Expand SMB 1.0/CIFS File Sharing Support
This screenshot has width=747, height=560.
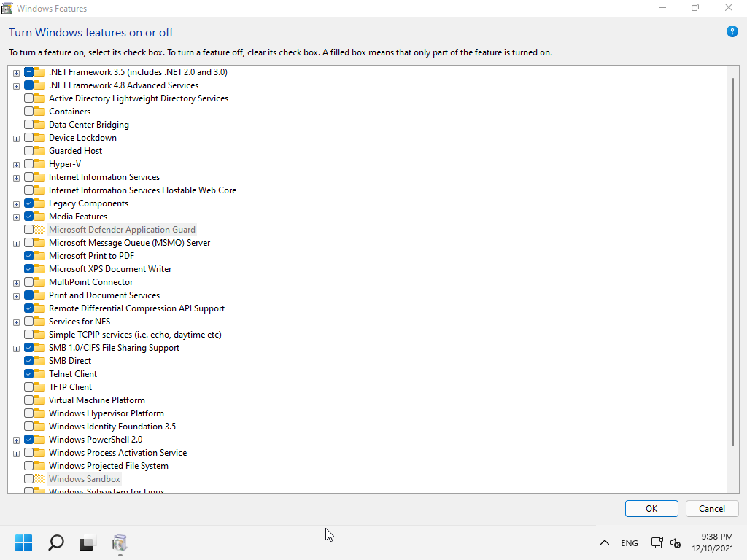coord(16,349)
